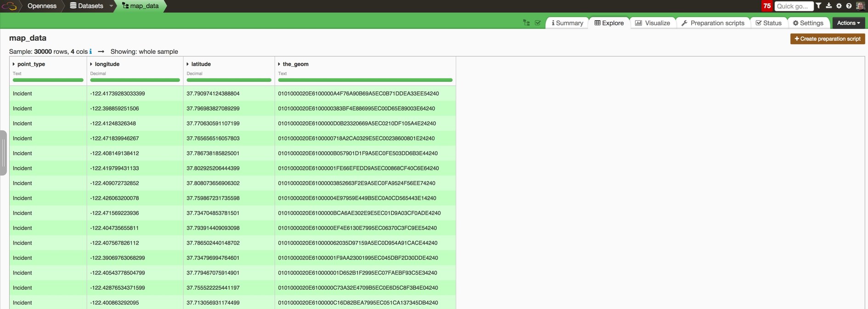
Task: Click the filter funnel icon in top bar
Action: point(819,6)
